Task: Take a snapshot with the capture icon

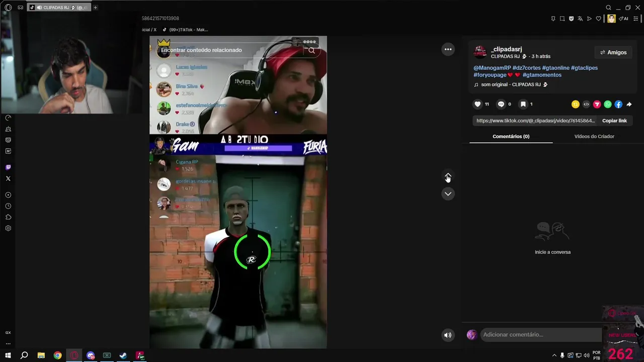Action: (562, 19)
